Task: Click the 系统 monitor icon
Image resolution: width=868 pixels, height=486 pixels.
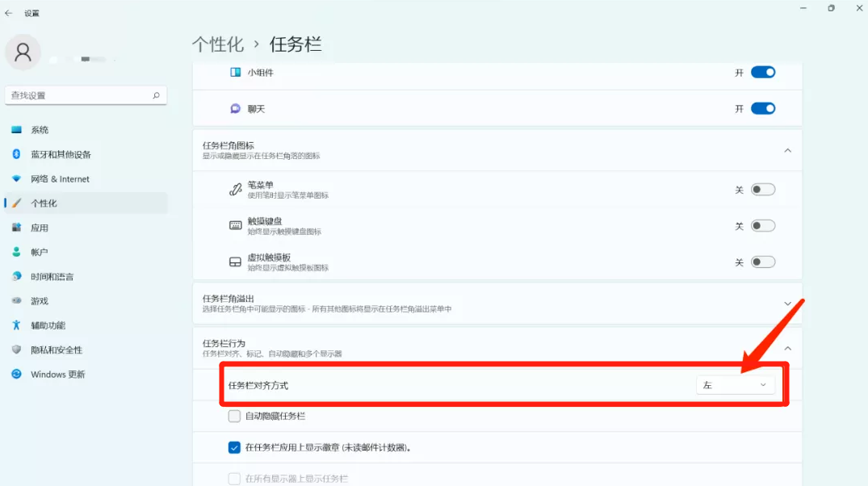Action: pyautogui.click(x=17, y=129)
